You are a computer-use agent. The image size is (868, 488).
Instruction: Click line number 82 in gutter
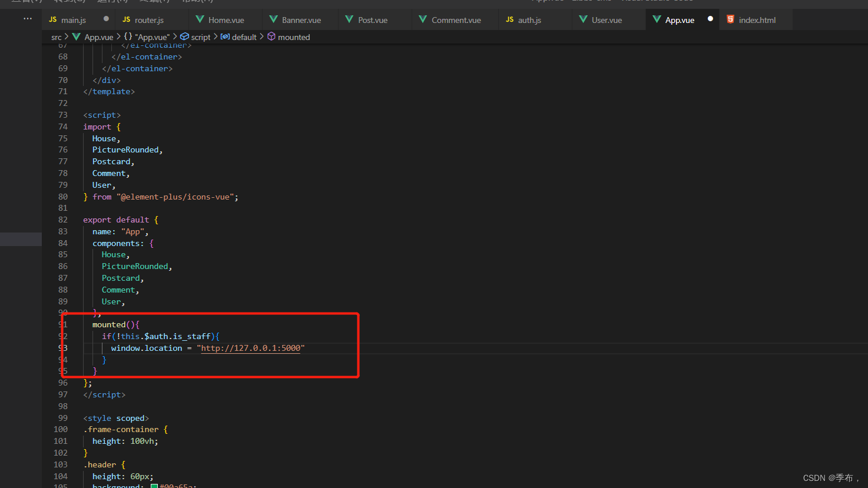(x=63, y=220)
